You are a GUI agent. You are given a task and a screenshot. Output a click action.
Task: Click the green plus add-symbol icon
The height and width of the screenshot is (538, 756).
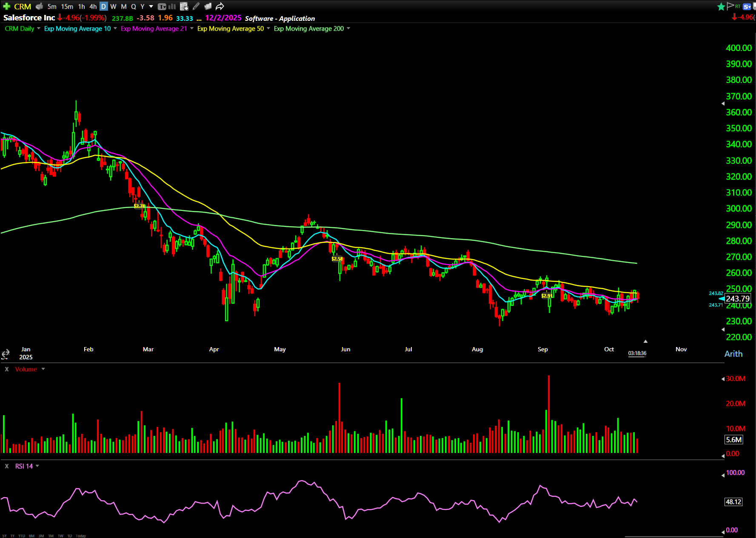point(6,6)
